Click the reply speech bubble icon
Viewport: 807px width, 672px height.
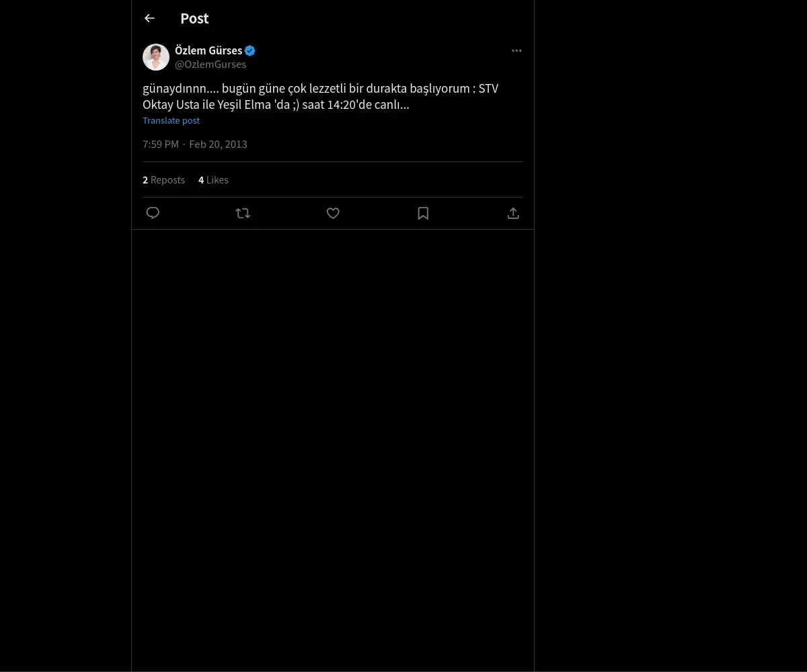(x=153, y=213)
